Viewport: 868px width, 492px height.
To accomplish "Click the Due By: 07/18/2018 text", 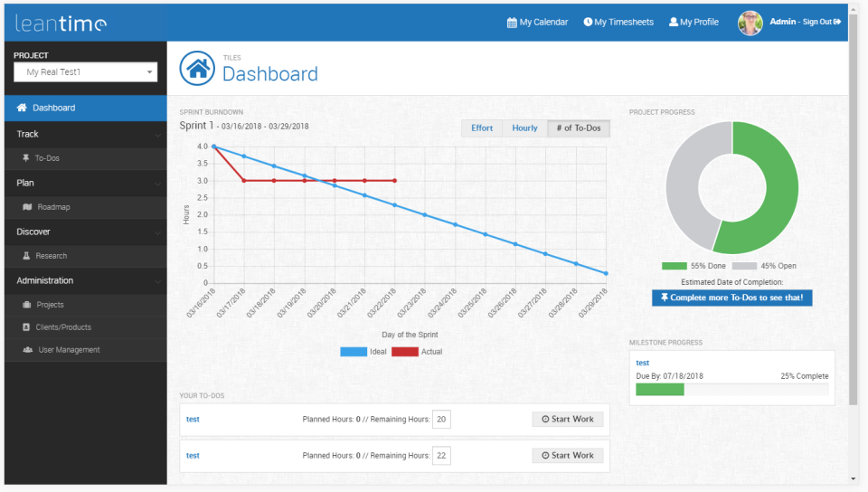I will pyautogui.click(x=669, y=375).
